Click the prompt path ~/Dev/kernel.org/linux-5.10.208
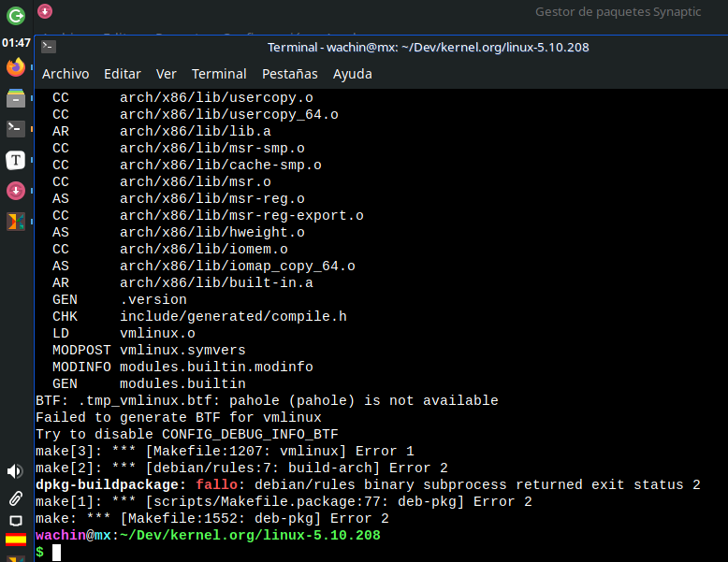The width and height of the screenshot is (728, 562). pyautogui.click(x=250, y=535)
